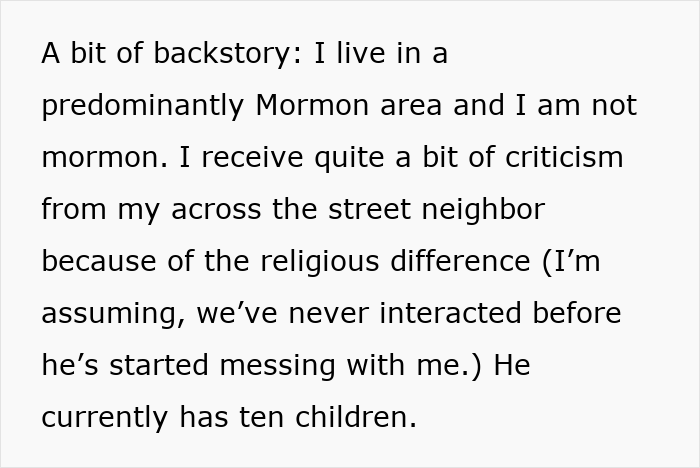Click the word "religious"

pyautogui.click(x=325, y=262)
